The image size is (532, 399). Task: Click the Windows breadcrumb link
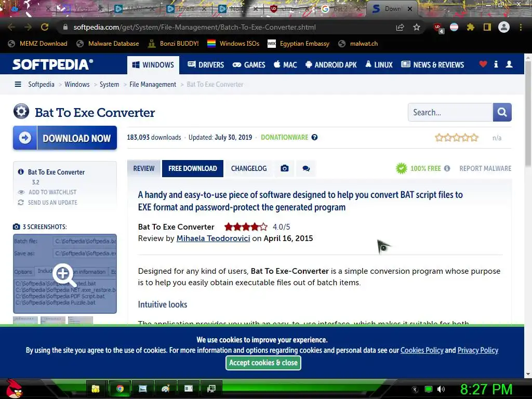tap(77, 85)
